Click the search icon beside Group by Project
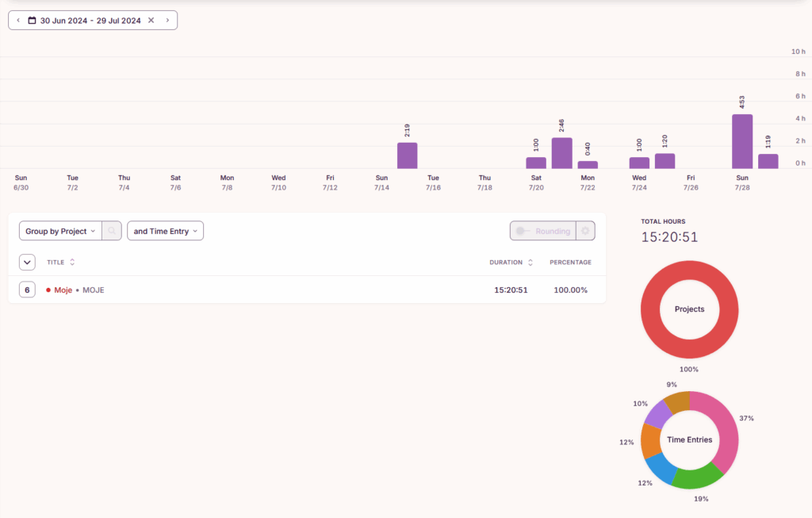Screen dimensions: 812x518 [112, 231]
